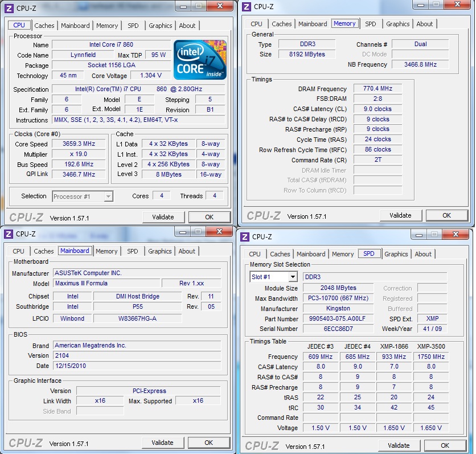Viewport: 476px width, 454px height.
Task: Click the BIOS version field 2104
Action: click(137, 355)
